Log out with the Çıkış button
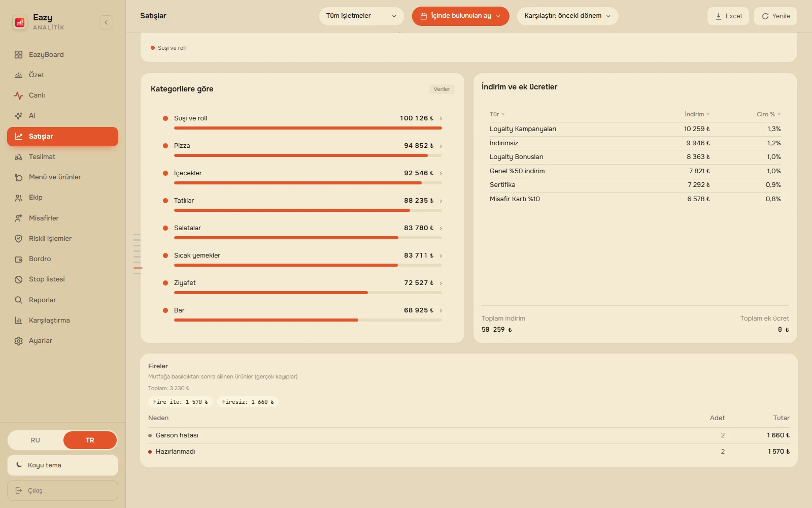 [x=62, y=491]
